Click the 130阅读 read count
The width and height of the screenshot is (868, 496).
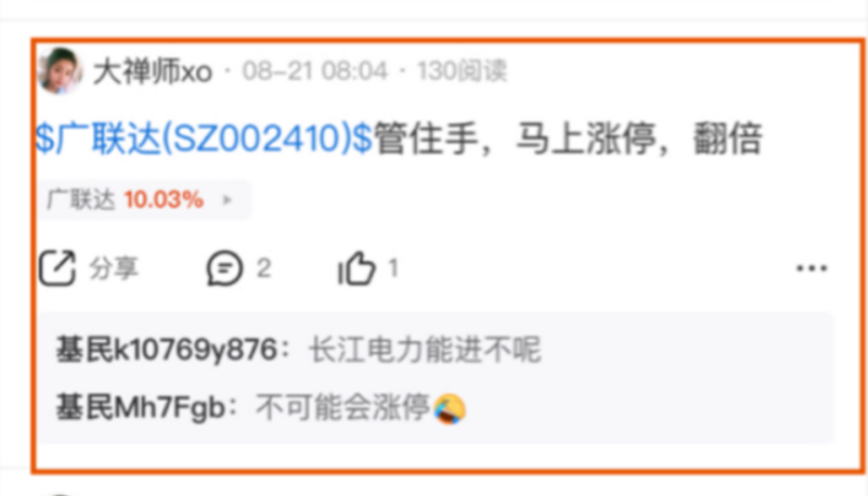point(462,72)
